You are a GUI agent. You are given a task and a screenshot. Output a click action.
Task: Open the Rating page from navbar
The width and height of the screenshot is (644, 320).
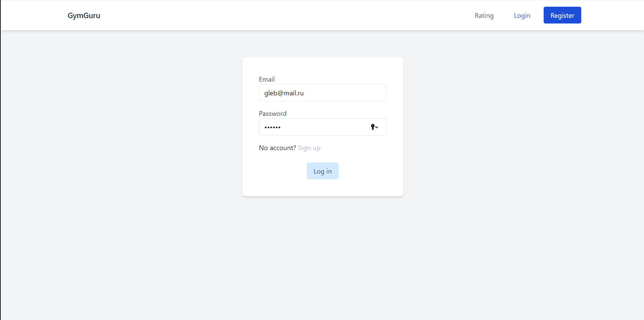[x=484, y=15]
